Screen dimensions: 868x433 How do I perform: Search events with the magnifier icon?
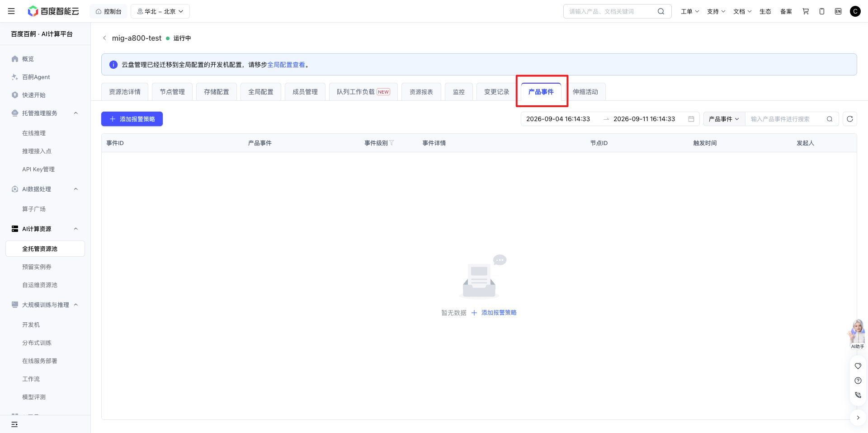coord(830,119)
